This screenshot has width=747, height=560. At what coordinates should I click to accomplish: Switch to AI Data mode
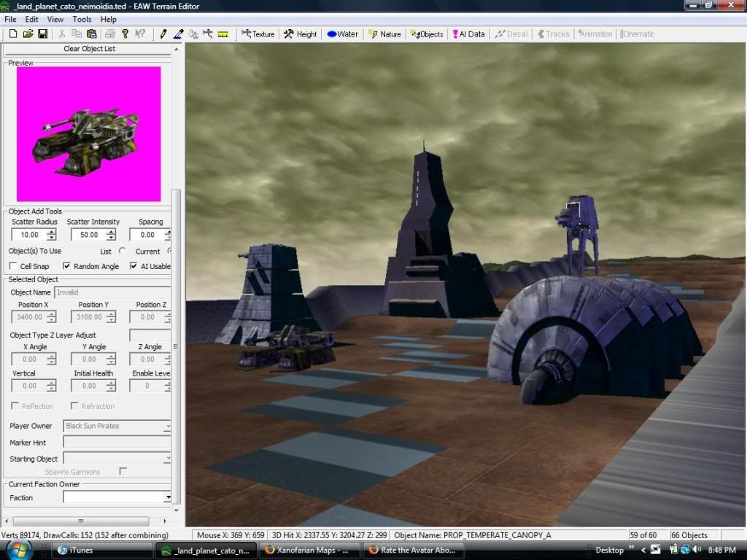click(x=469, y=34)
